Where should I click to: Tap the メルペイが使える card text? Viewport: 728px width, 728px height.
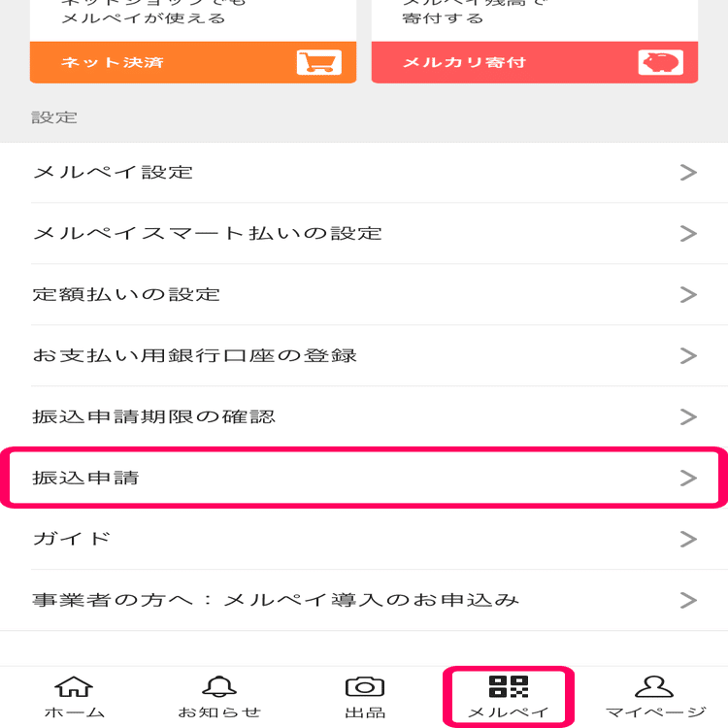[x=143, y=18]
